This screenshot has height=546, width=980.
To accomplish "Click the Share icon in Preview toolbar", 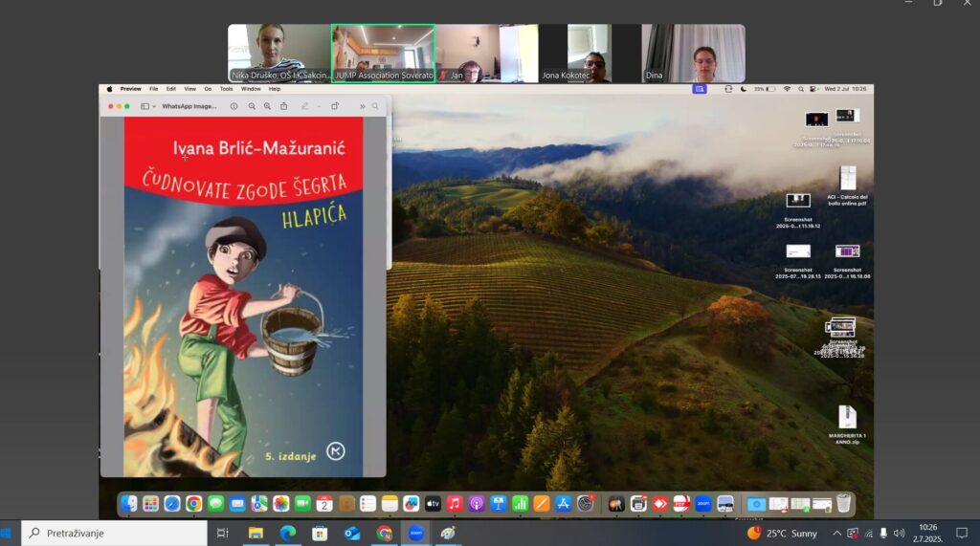I will point(283,106).
